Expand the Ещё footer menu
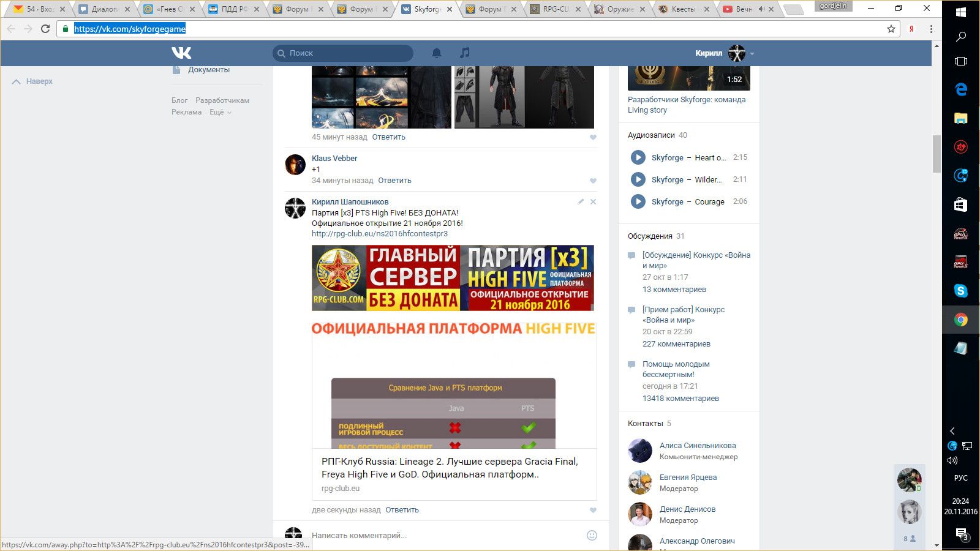The height and width of the screenshot is (551, 980). [x=221, y=112]
